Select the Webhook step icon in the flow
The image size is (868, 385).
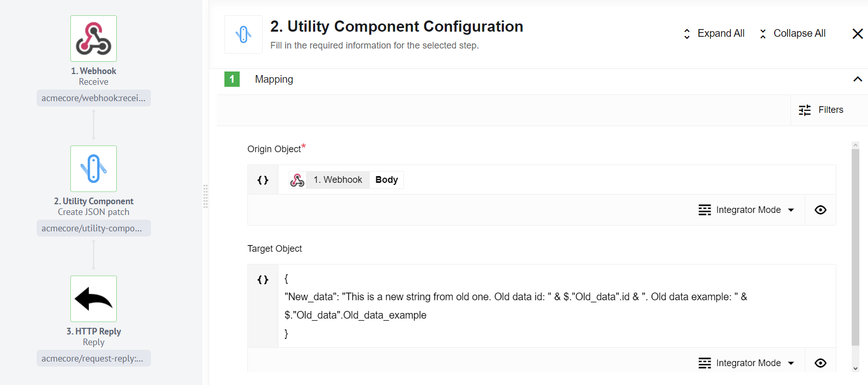(93, 38)
